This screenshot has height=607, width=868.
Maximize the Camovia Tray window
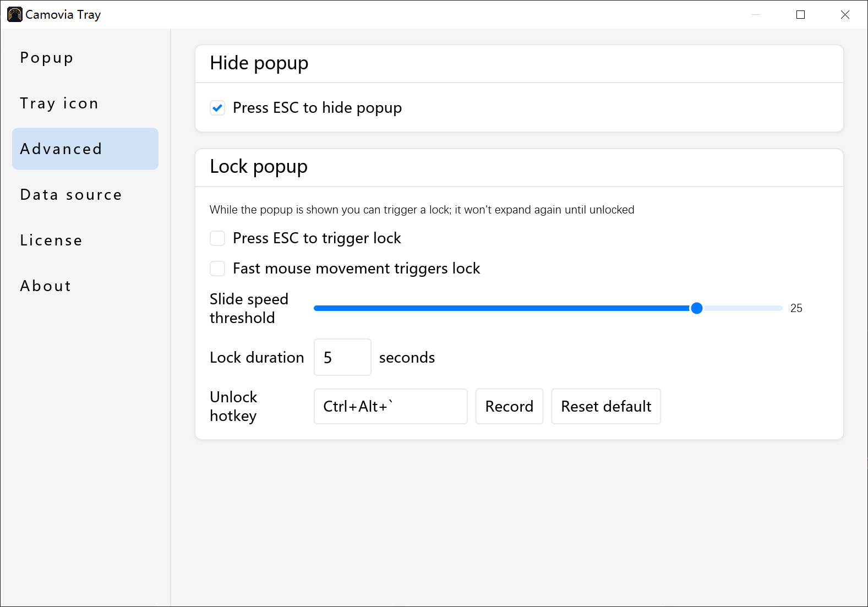click(x=801, y=15)
